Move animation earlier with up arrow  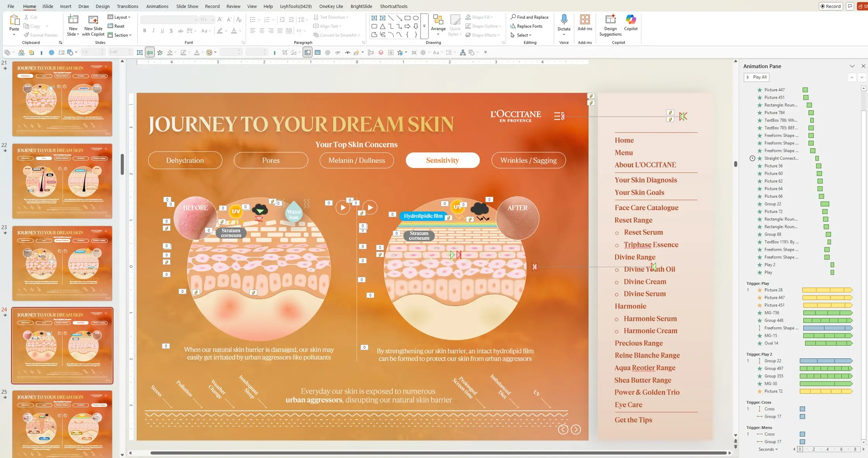(x=851, y=77)
